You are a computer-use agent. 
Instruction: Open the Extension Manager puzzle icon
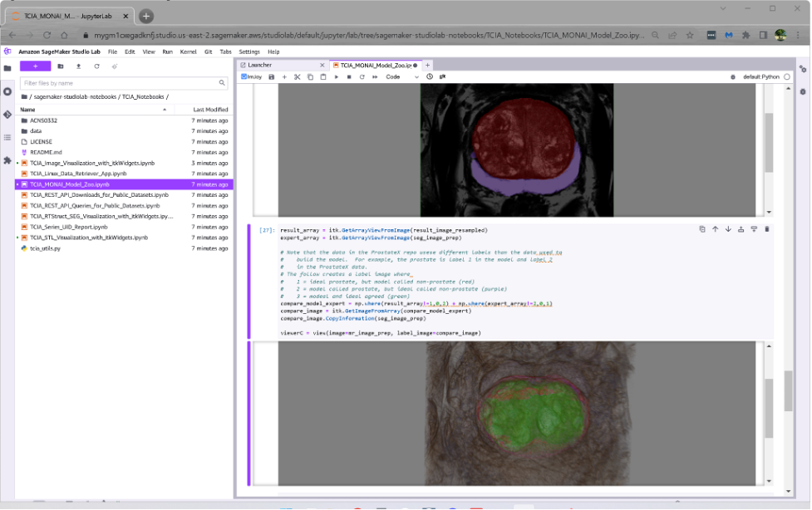click(x=7, y=159)
